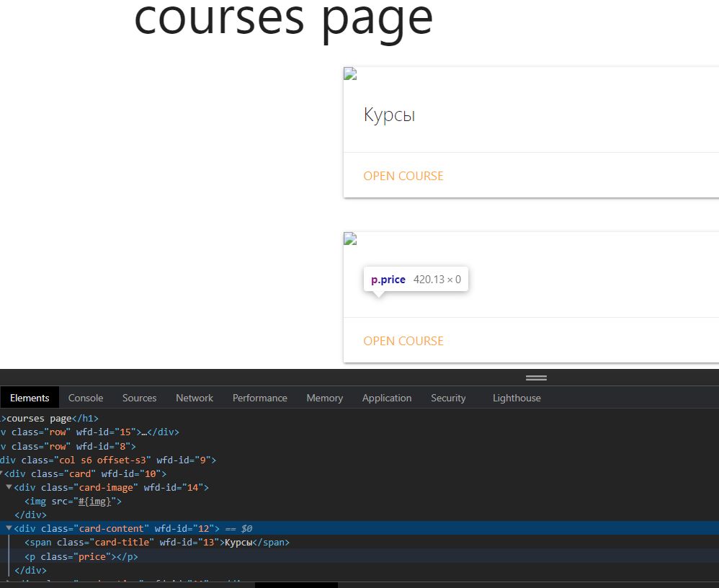719x588 pixels.
Task: Select the div class="card" wfd-id="10" node
Action: (85, 474)
